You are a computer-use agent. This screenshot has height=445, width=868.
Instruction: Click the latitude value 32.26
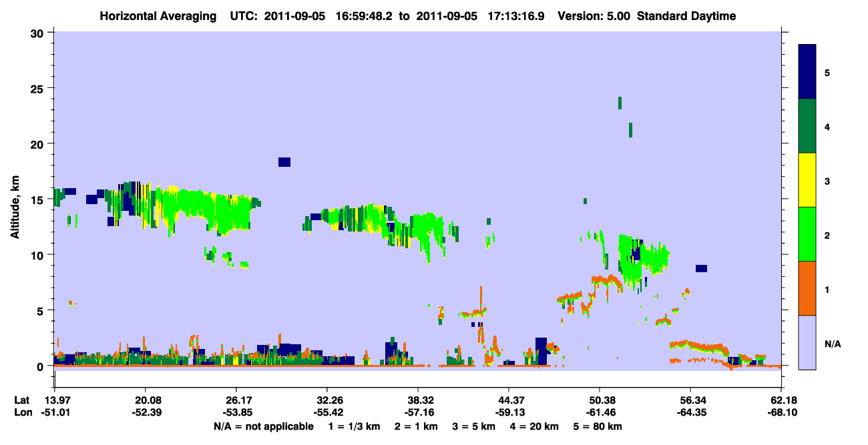coord(327,400)
